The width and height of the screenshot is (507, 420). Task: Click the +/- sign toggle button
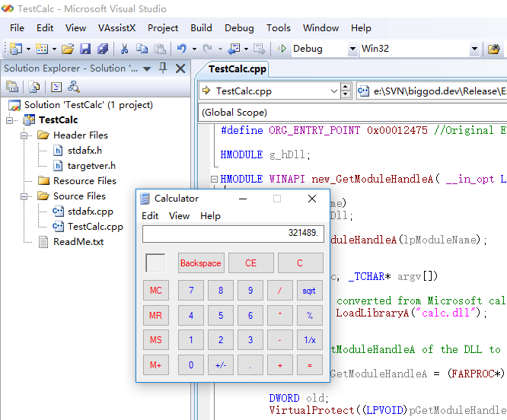coord(221,365)
